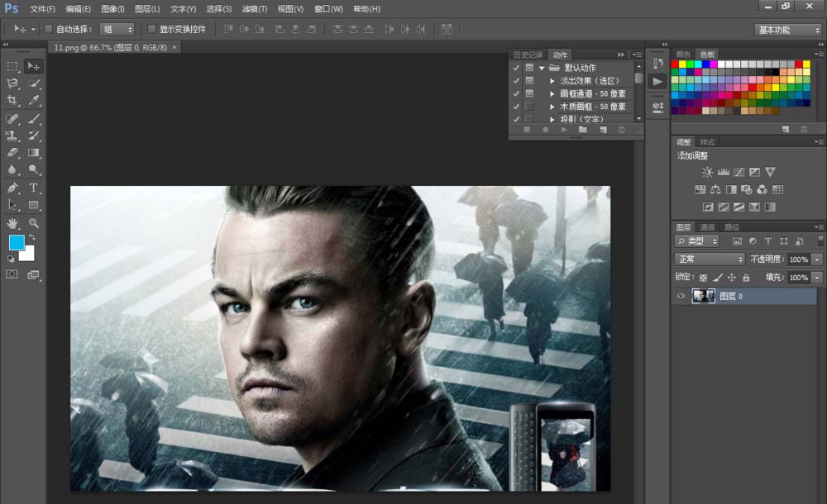Select the Crop tool
The image size is (827, 504).
pyautogui.click(x=12, y=100)
